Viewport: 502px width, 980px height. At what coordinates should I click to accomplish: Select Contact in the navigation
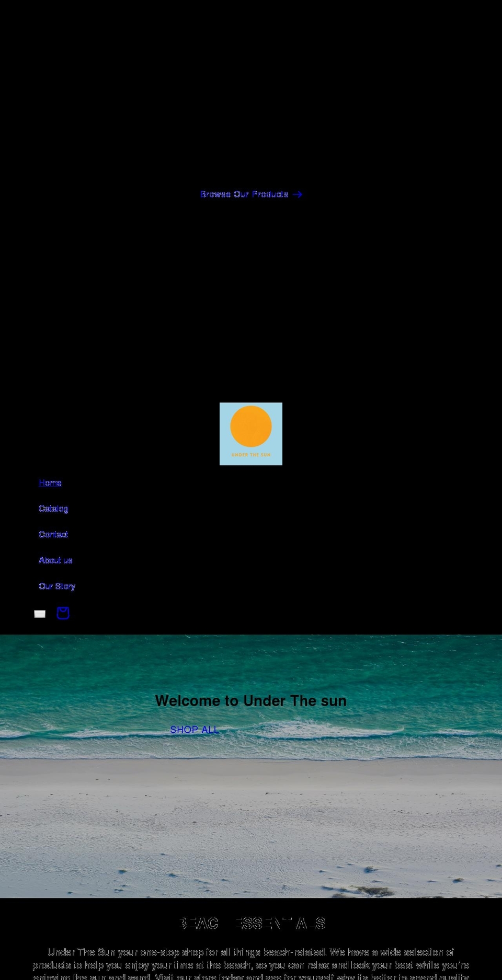(x=53, y=534)
